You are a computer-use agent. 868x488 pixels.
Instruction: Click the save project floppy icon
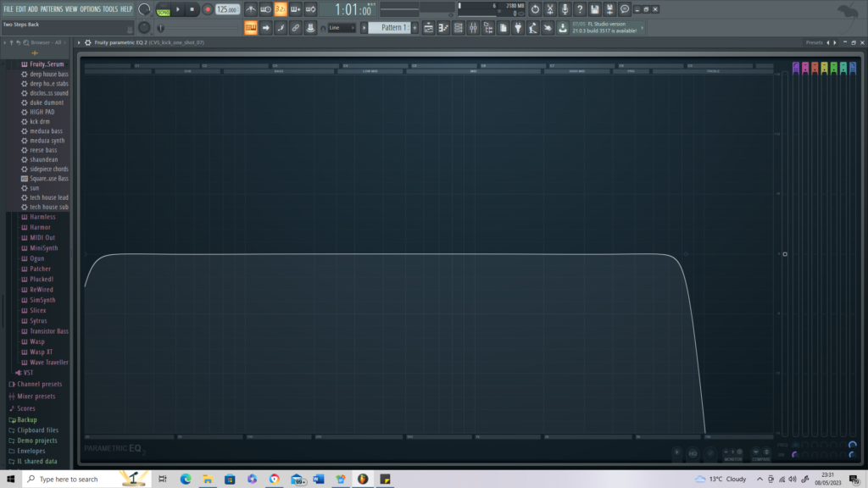tap(594, 8)
